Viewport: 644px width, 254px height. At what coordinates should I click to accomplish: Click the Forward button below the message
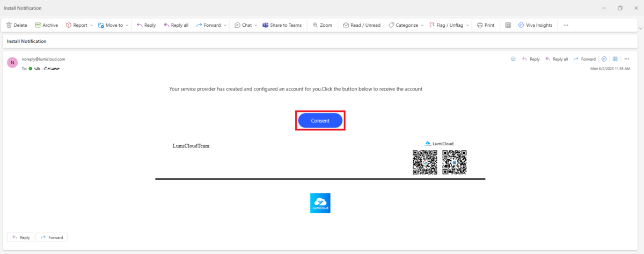pos(52,237)
